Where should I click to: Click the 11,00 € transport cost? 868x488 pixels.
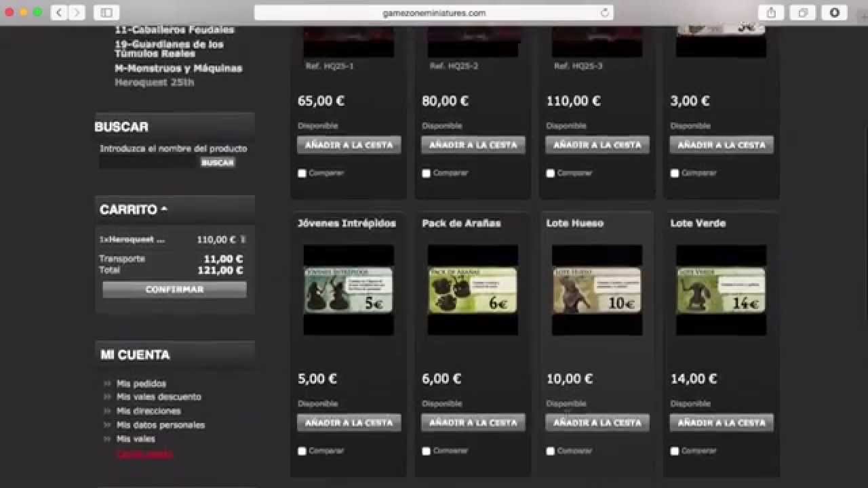pyautogui.click(x=223, y=259)
